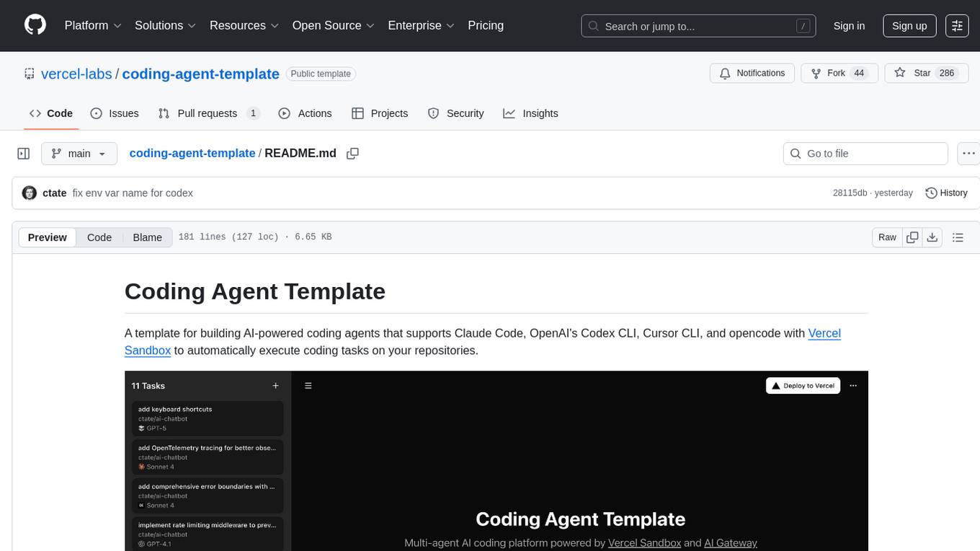Image resolution: width=980 pixels, height=551 pixels.
Task: Click Deploy to Vercel in preview
Action: click(803, 386)
